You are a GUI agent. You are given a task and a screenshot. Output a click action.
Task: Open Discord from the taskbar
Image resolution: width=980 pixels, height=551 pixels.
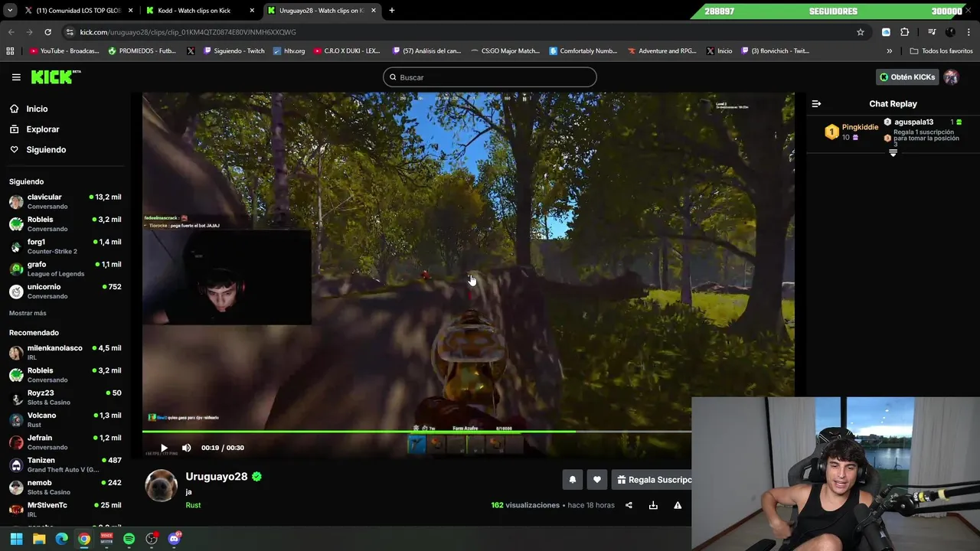coord(174,539)
